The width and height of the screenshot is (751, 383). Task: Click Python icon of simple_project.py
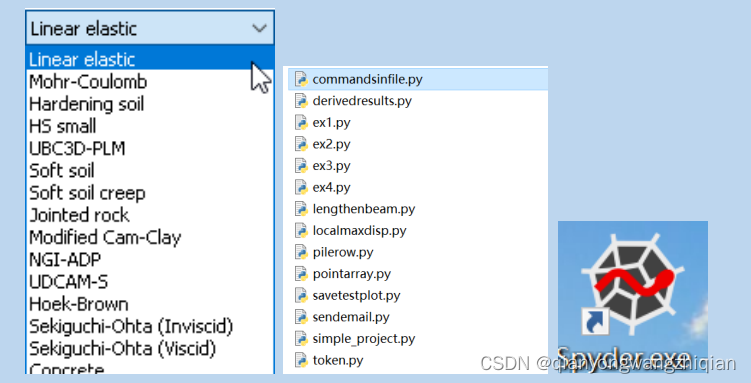tap(301, 339)
